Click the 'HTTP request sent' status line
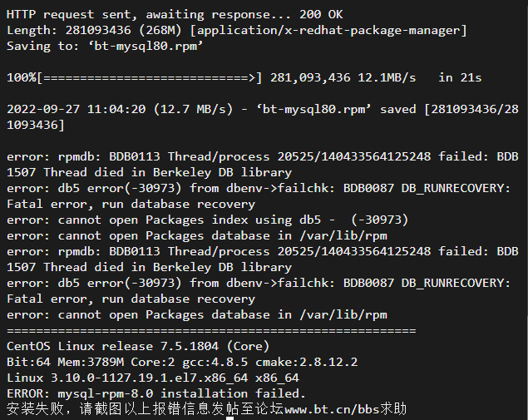This screenshot has height=420, width=528. [175, 14]
